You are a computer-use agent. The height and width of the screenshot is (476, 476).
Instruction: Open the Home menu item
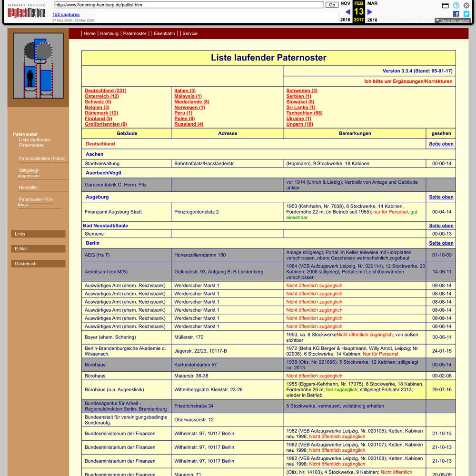pyautogui.click(x=89, y=33)
